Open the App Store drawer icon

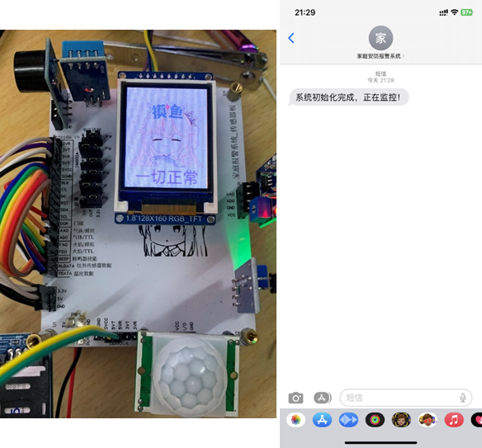click(x=322, y=420)
